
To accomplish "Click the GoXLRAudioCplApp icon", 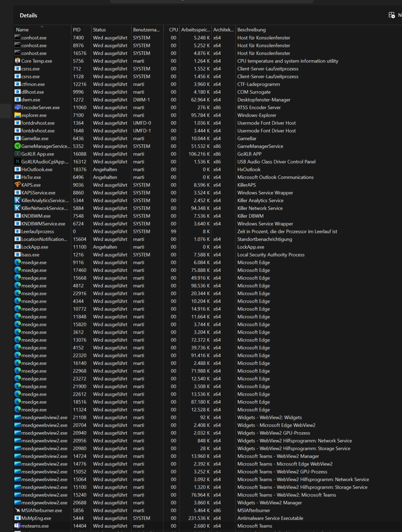I will pos(17,162).
